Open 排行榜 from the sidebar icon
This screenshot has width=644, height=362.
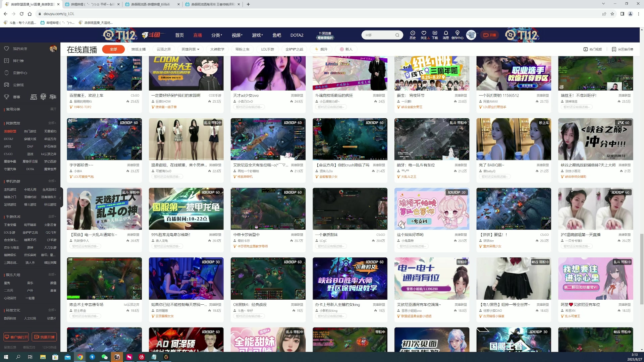[x=6, y=61]
